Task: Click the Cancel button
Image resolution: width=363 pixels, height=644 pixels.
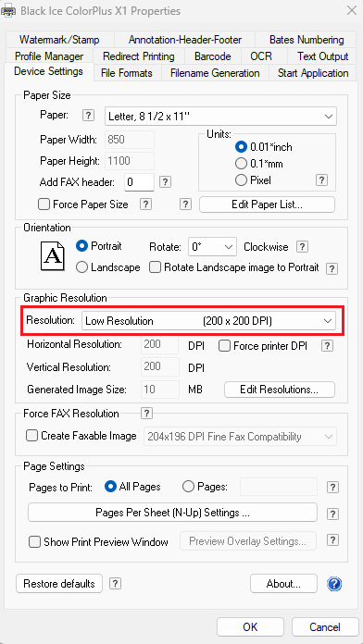Action: pyautogui.click(x=325, y=626)
